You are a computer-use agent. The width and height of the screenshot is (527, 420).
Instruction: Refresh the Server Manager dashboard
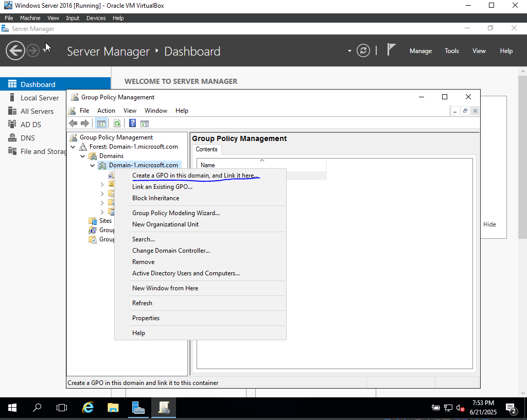tap(363, 51)
